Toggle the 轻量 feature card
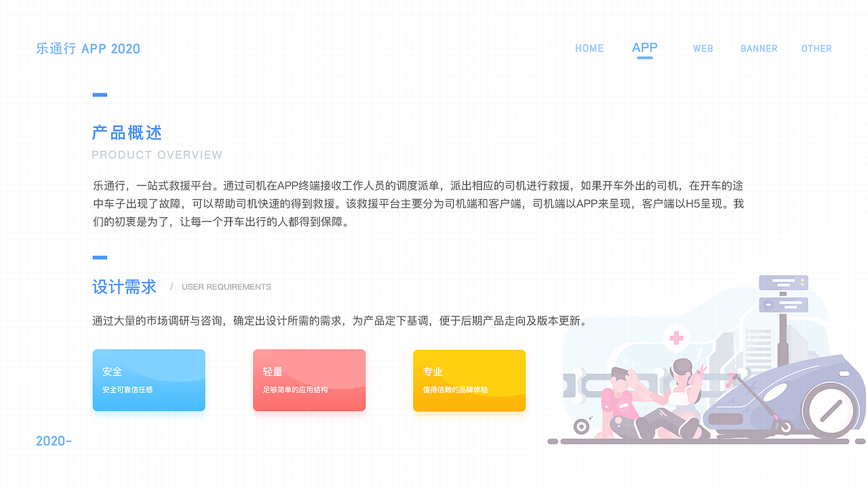Screen dimensions: 868x488 (309, 380)
